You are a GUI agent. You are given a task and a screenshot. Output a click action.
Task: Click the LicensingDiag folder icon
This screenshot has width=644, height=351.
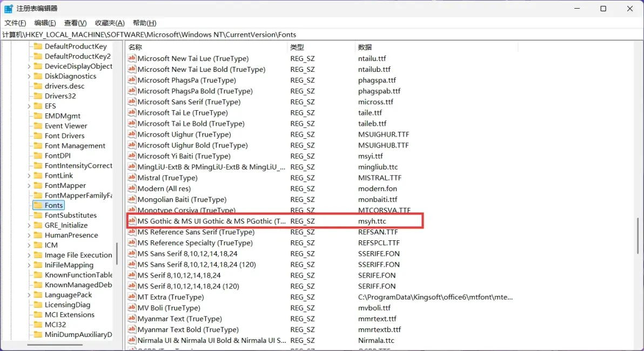pyautogui.click(x=38, y=305)
